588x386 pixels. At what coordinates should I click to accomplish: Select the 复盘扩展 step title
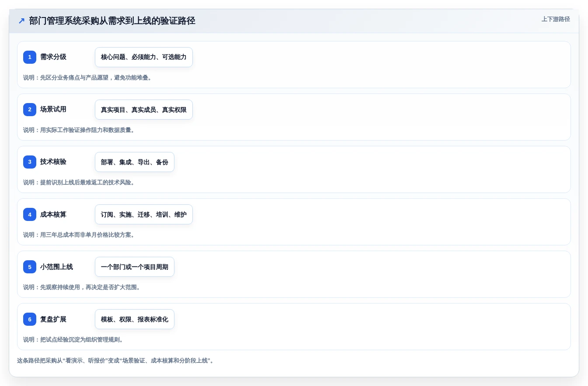tap(53, 319)
